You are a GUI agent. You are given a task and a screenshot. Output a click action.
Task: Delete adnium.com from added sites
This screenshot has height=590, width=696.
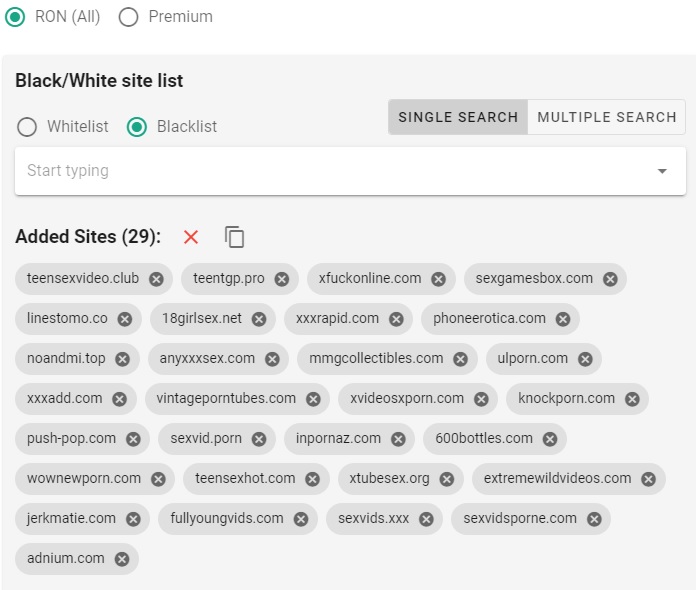[x=122, y=559]
